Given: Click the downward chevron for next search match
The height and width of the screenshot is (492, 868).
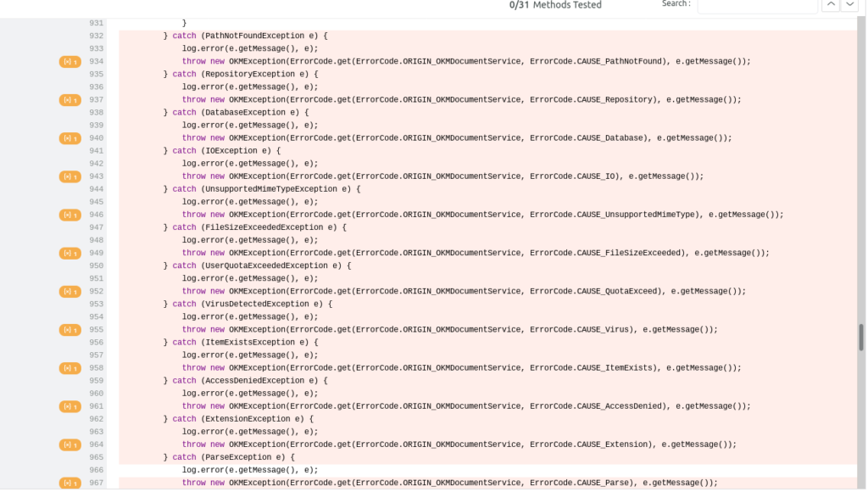Looking at the screenshot, I should [x=849, y=4].
